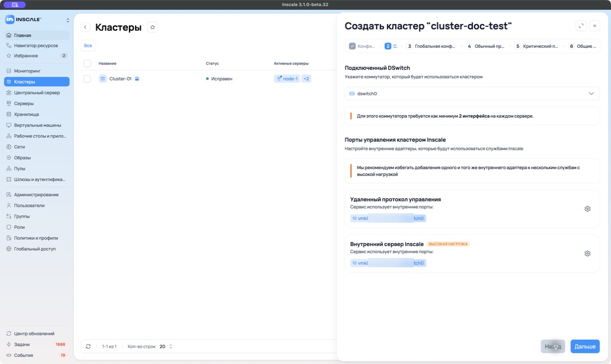This screenshot has height=364, width=611.
Task: Select the Все filter button
Action: 88,45
